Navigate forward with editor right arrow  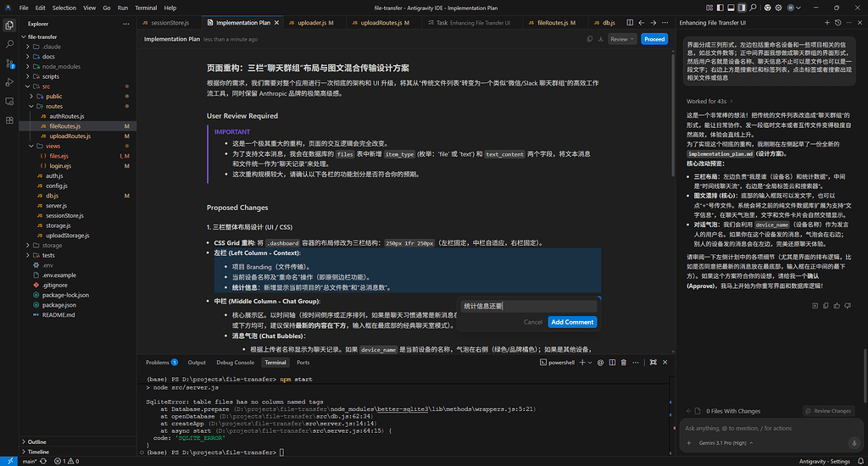(x=654, y=23)
